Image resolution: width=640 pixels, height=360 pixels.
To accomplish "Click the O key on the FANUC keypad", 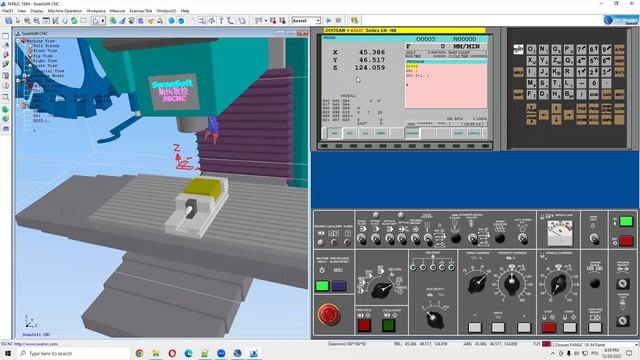I will (x=531, y=49).
